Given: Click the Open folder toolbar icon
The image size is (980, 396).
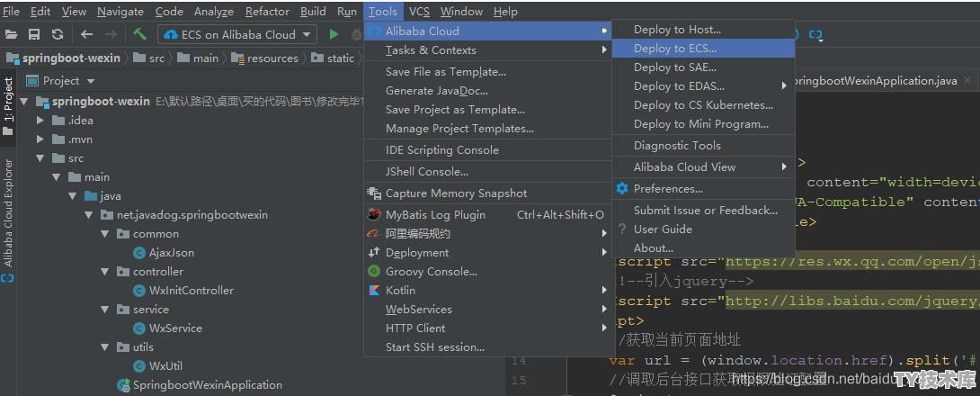Looking at the screenshot, I should click(12, 35).
